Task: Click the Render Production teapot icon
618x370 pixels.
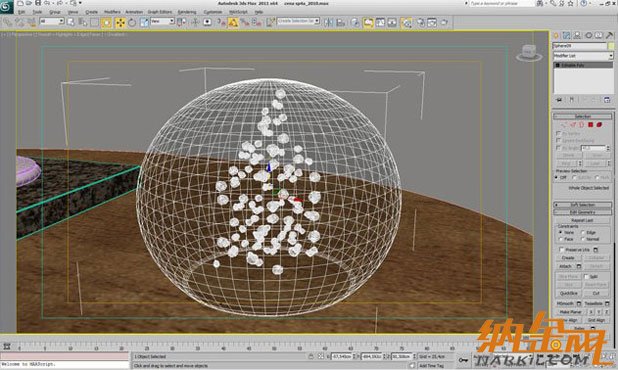Action: (x=444, y=22)
